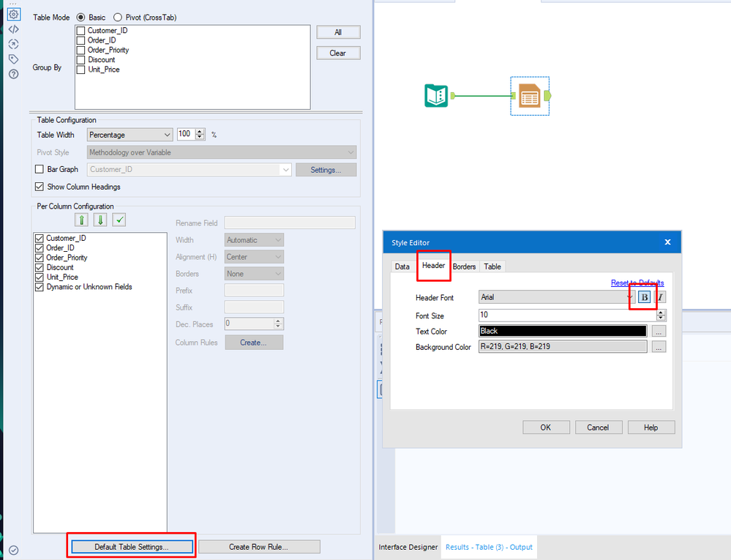Click the output anchor of the Input Data tool
Viewport: 731px width, 560px height.
click(x=452, y=96)
